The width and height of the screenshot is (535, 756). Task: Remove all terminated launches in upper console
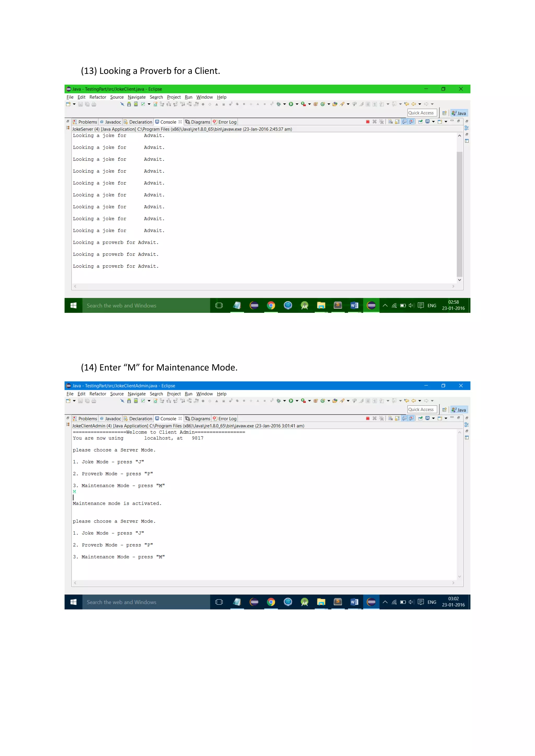coord(381,122)
